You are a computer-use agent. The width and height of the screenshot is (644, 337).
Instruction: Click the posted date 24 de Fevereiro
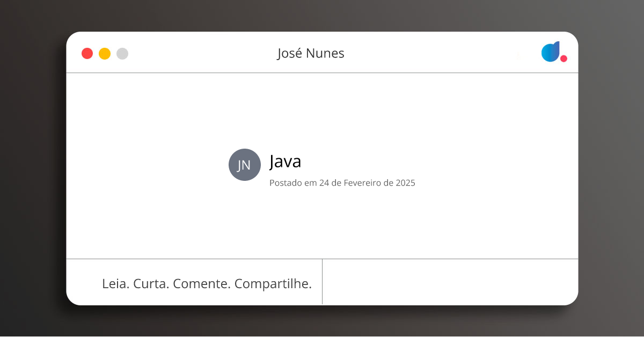pyautogui.click(x=342, y=183)
